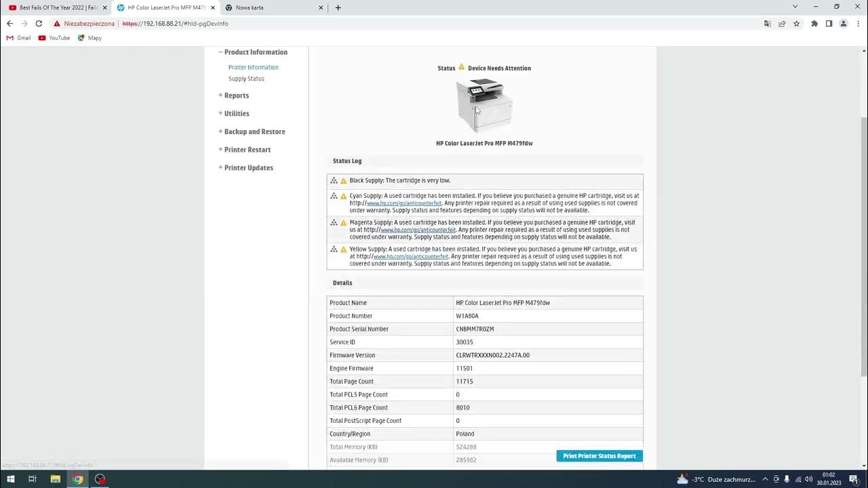This screenshot has height=488, width=868.
Task: Open anticounterfeit link in Yellow Supply message
Action: (411, 257)
